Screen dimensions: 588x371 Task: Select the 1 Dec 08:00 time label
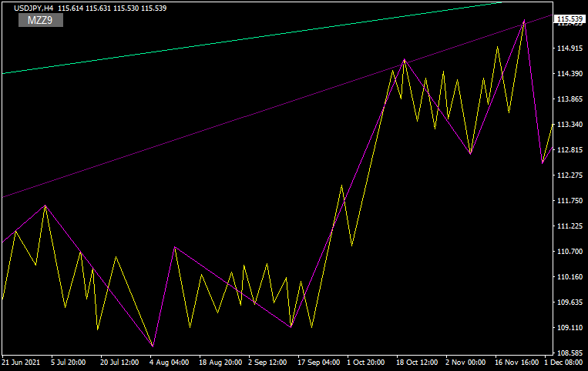tap(565, 361)
